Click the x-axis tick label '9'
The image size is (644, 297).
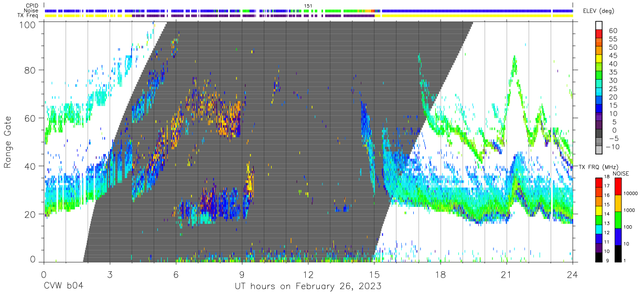pyautogui.click(x=242, y=274)
